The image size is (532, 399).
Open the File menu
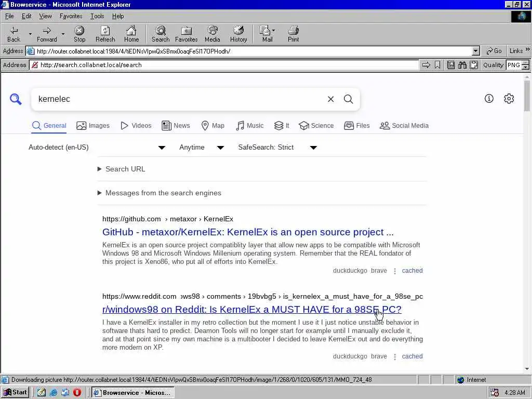pos(9,16)
